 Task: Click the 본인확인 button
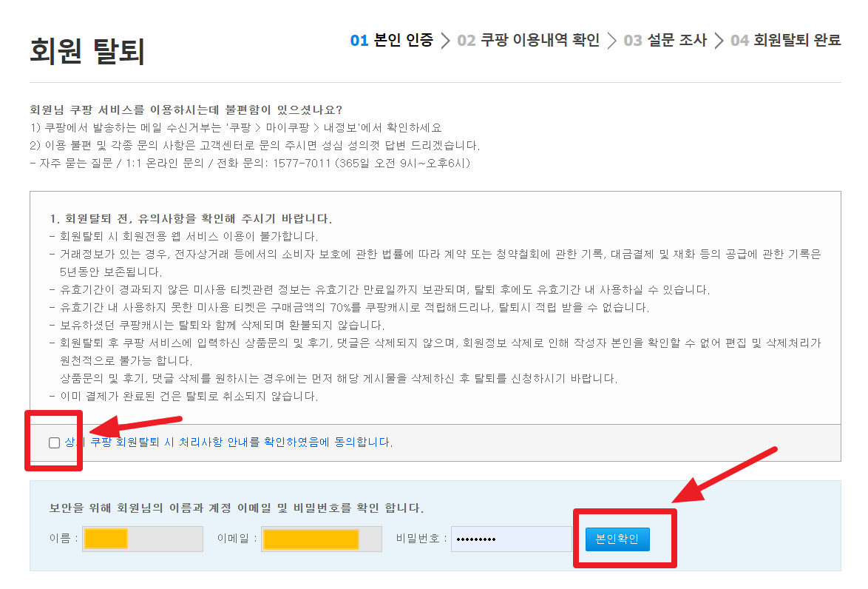click(x=617, y=539)
